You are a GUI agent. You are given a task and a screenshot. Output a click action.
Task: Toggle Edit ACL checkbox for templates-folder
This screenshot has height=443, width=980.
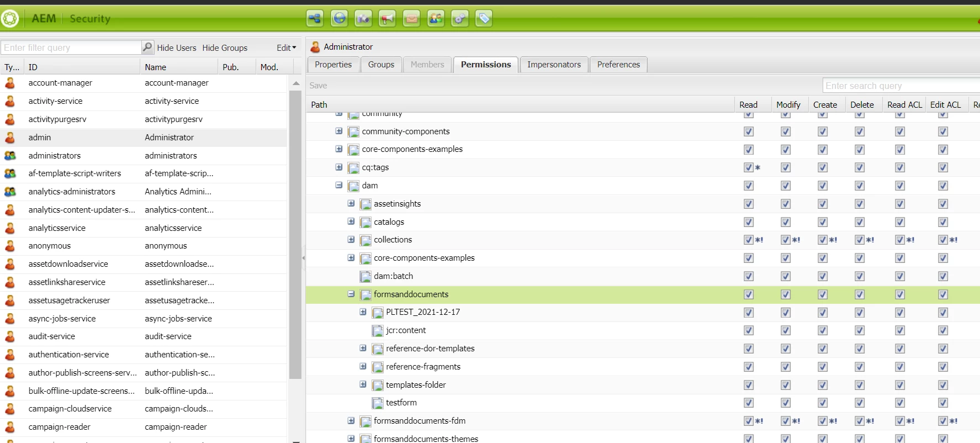pyautogui.click(x=943, y=385)
